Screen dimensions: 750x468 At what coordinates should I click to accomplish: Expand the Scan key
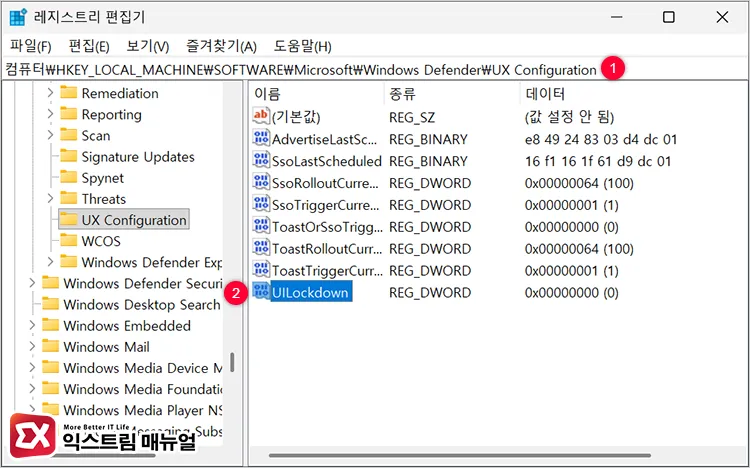[50, 135]
